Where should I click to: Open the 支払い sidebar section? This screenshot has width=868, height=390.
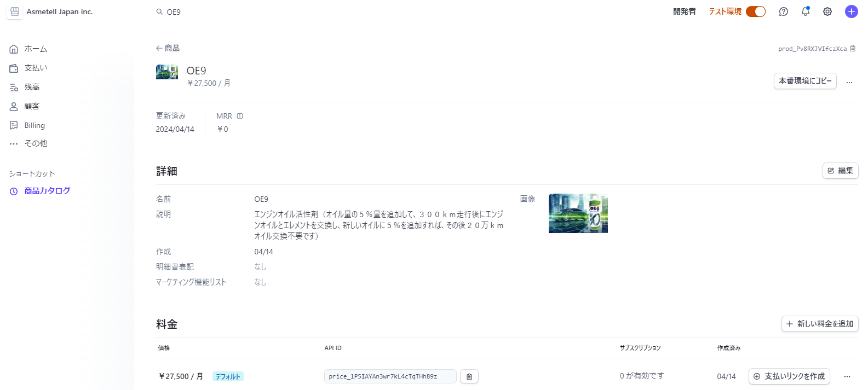[36, 68]
